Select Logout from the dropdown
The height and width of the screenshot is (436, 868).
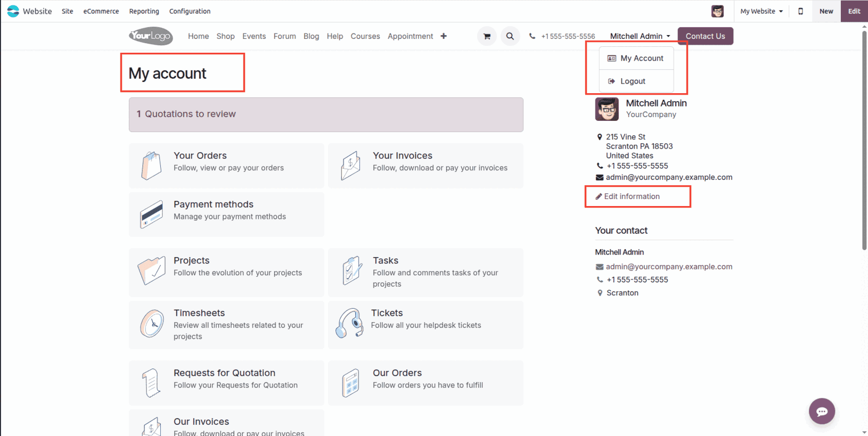coord(636,81)
